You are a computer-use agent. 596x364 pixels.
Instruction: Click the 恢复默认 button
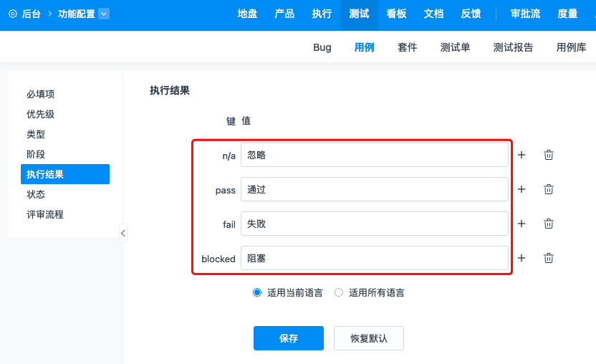point(368,338)
